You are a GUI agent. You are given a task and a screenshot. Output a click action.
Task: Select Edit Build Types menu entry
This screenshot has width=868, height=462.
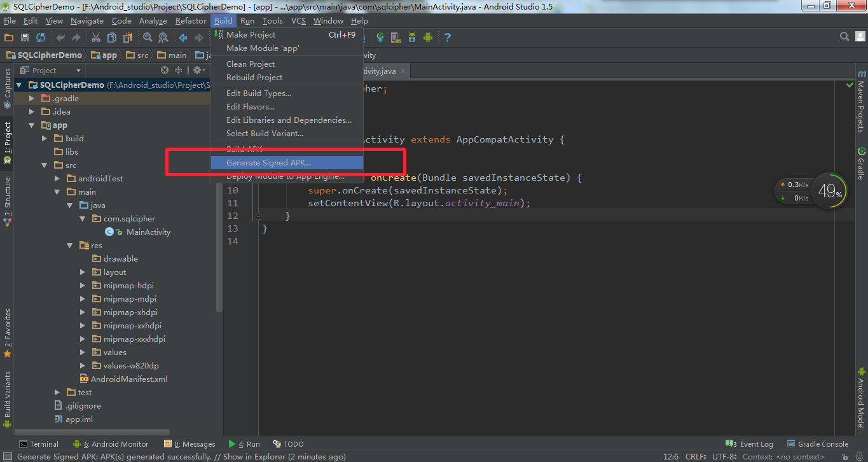click(287, 93)
